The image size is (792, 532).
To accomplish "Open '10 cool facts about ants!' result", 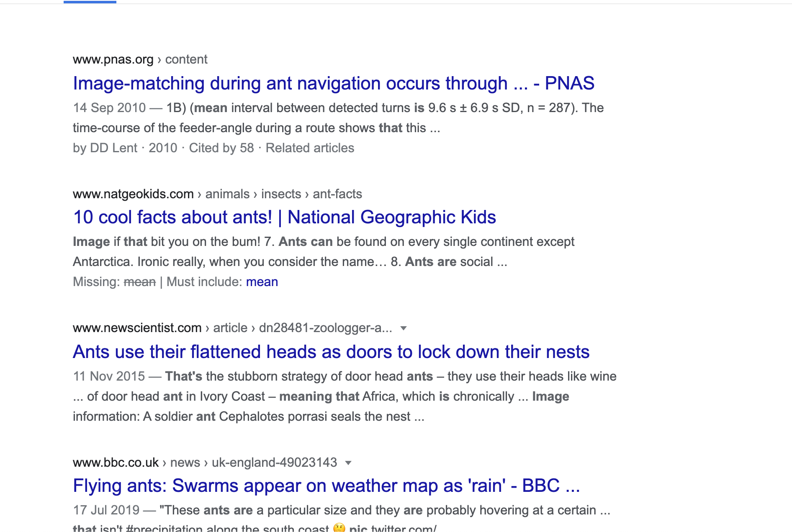I will (x=284, y=217).
